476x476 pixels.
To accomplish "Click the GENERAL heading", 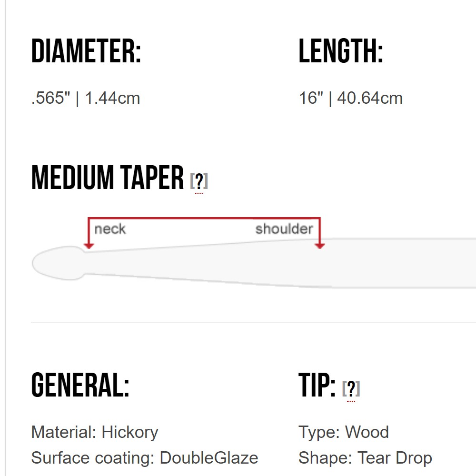I will (x=80, y=385).
